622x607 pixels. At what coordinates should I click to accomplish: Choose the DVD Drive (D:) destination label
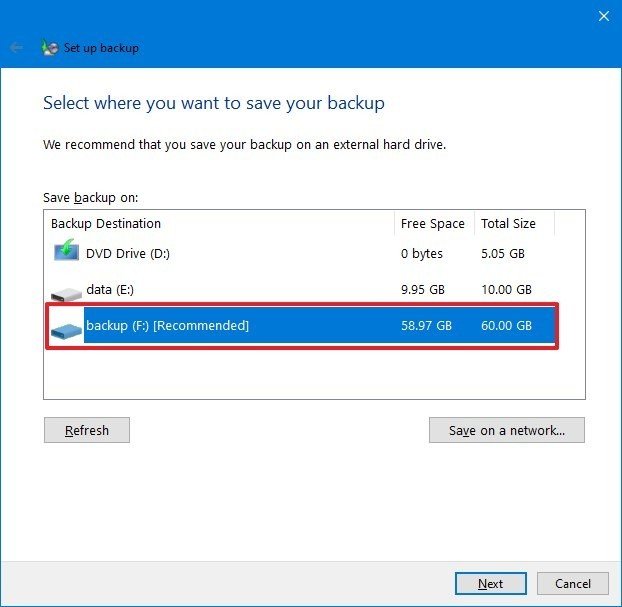(x=128, y=254)
